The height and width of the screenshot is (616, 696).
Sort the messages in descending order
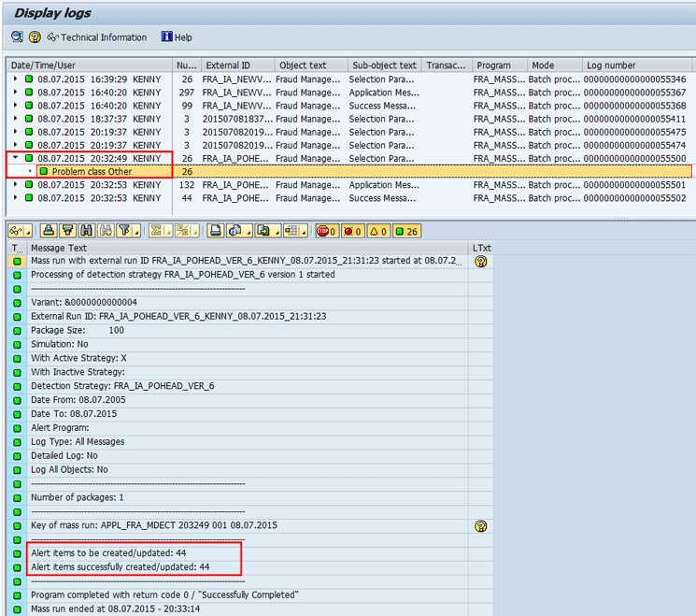(x=67, y=231)
